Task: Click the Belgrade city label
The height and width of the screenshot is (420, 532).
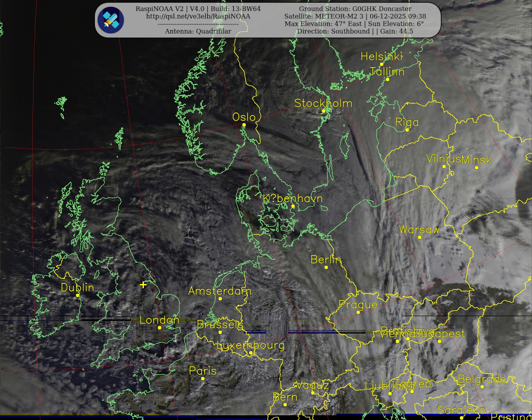Action: [482, 379]
